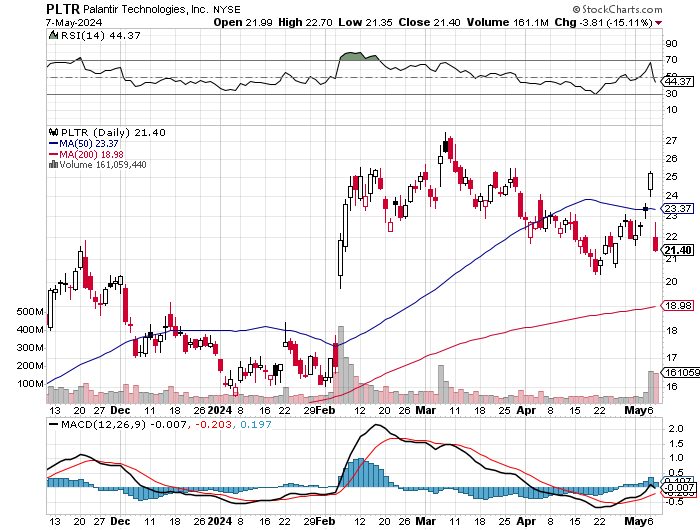Click the Chg -3.81 (-15.11%) value
The height and width of the screenshot is (530, 700).
(x=604, y=22)
